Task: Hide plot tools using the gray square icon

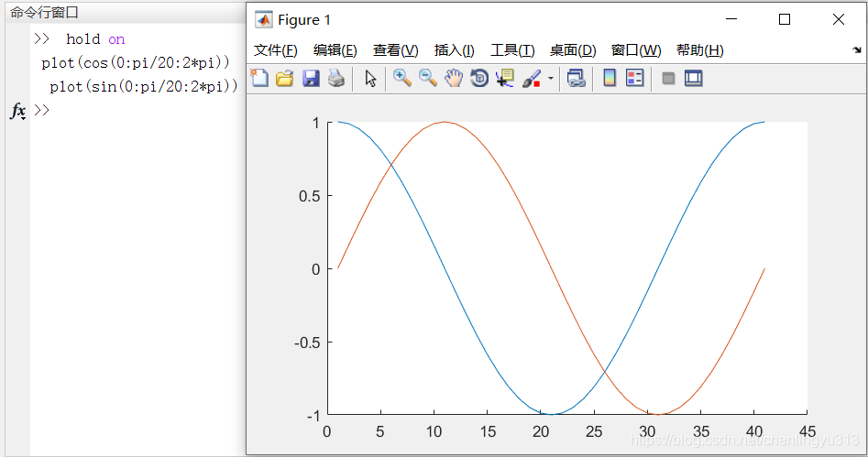Action: coord(668,79)
